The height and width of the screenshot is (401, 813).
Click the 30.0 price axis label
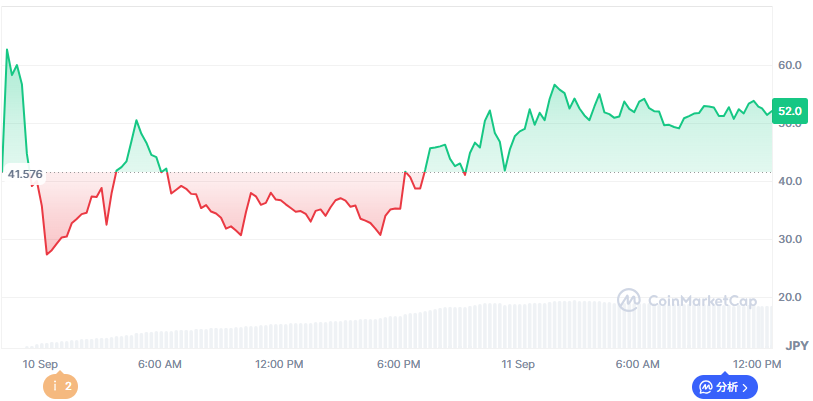click(790, 239)
